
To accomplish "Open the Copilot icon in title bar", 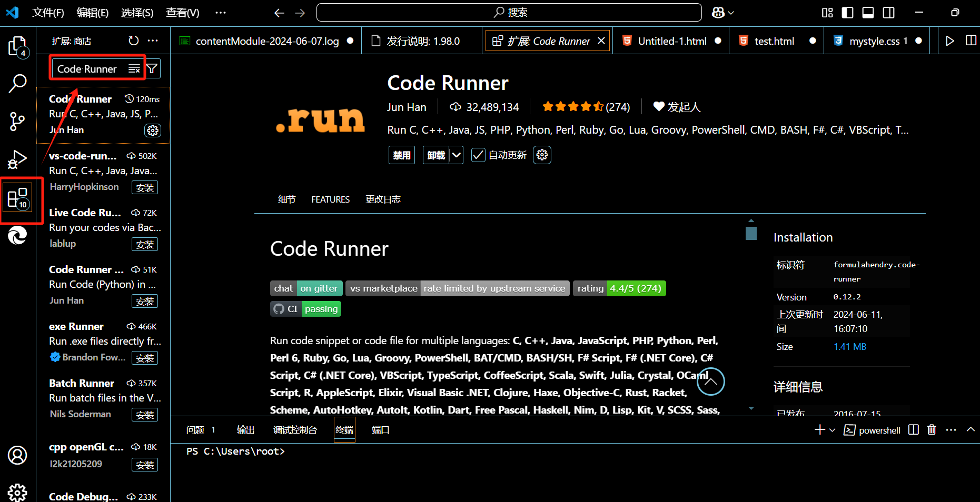I will (718, 13).
